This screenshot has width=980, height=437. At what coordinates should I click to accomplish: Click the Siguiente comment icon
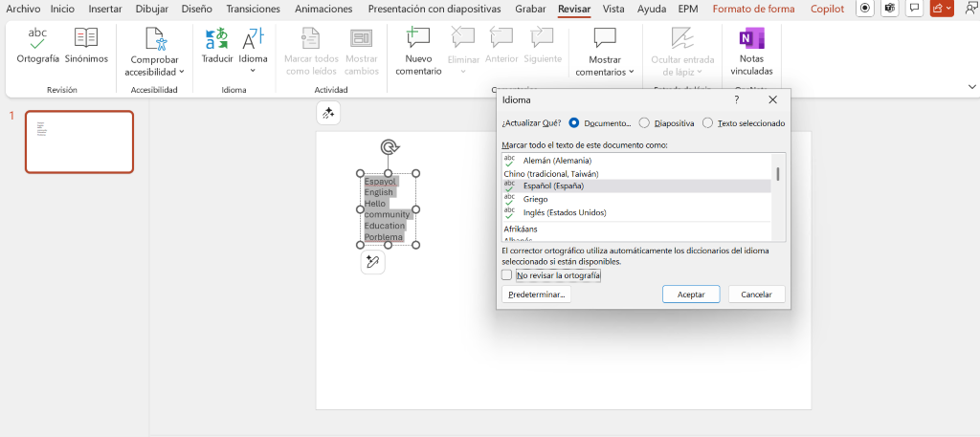click(543, 37)
